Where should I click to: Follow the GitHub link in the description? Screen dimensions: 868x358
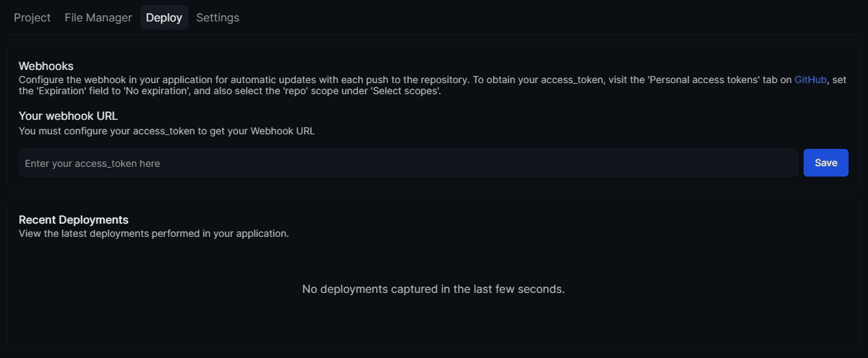811,80
